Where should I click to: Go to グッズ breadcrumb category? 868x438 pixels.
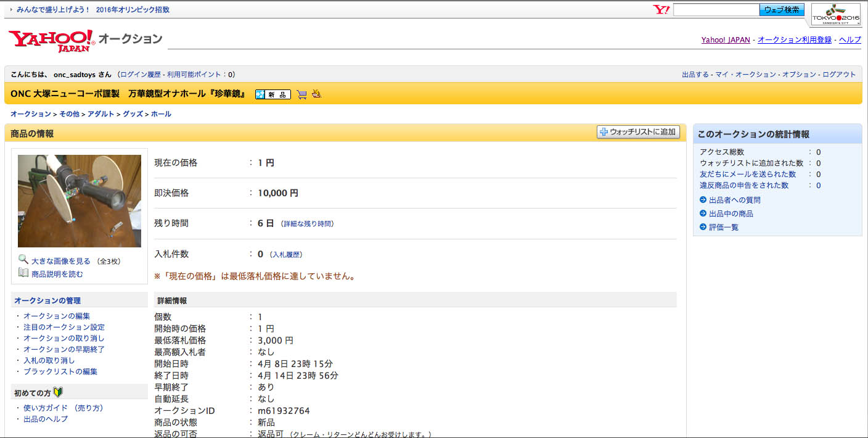pos(133,114)
